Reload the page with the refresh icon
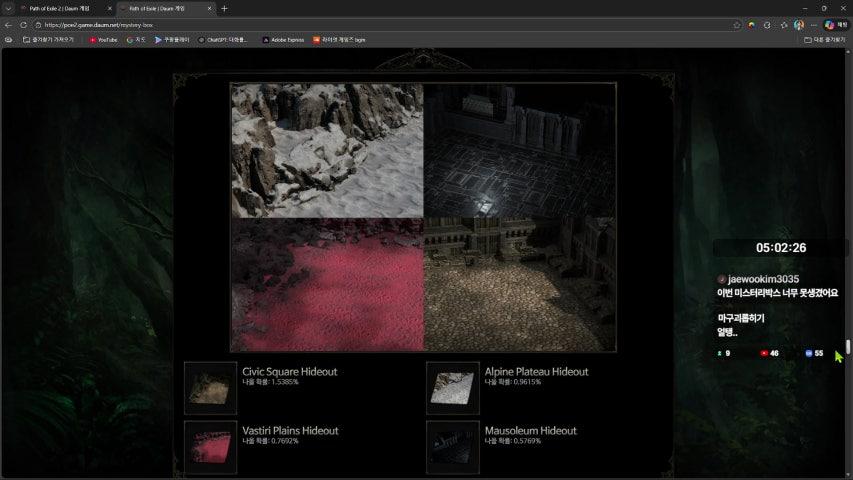853x480 pixels. pyautogui.click(x=23, y=25)
